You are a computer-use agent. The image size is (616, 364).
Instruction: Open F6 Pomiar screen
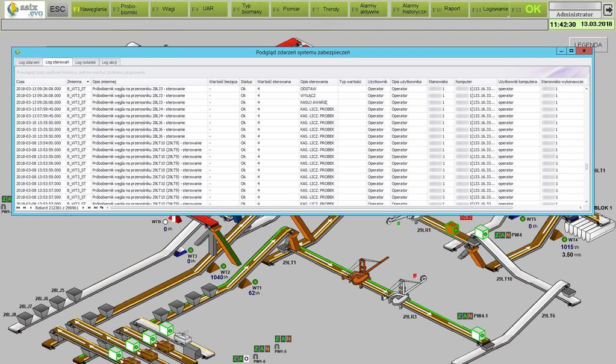click(x=290, y=9)
